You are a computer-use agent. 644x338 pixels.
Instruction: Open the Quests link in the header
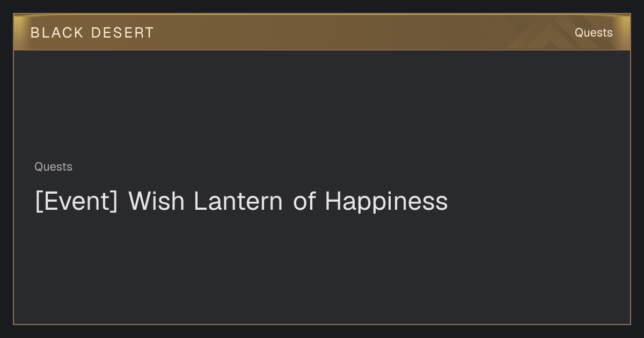click(594, 33)
